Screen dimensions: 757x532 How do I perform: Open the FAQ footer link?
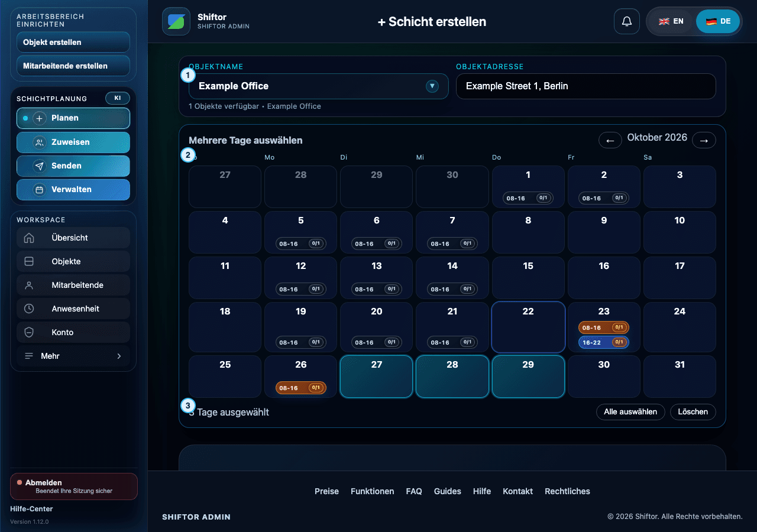(414, 491)
